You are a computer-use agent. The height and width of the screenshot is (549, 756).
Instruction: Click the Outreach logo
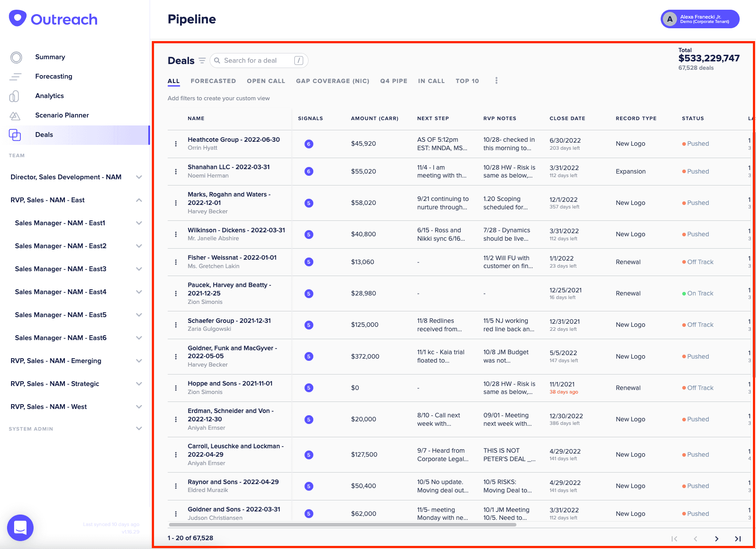tap(53, 19)
